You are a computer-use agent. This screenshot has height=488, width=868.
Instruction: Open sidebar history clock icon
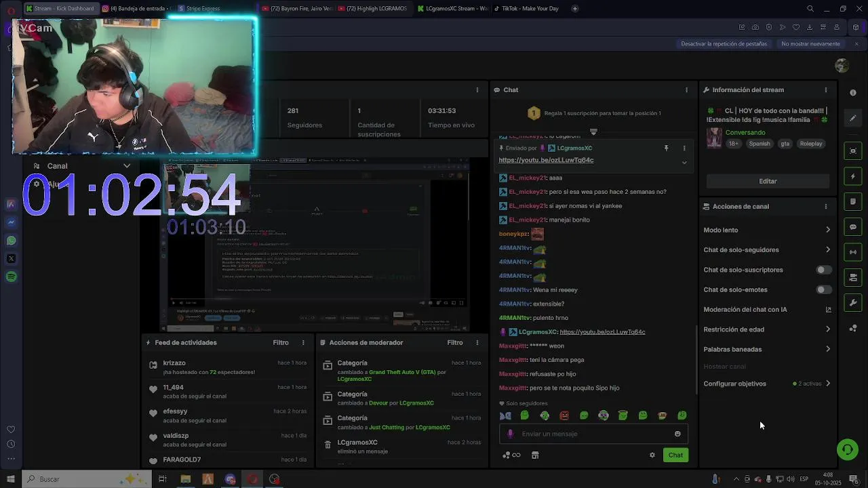click(x=11, y=444)
